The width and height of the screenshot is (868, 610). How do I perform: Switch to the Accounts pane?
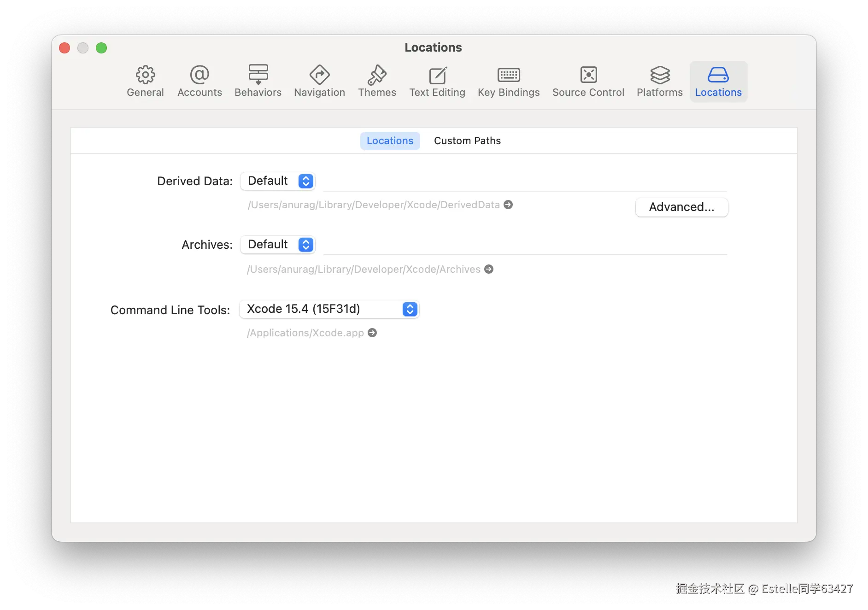199,81
